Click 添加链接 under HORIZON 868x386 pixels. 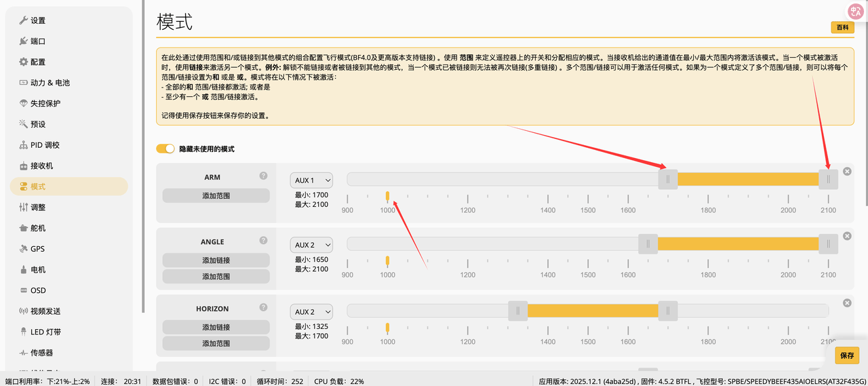point(216,327)
